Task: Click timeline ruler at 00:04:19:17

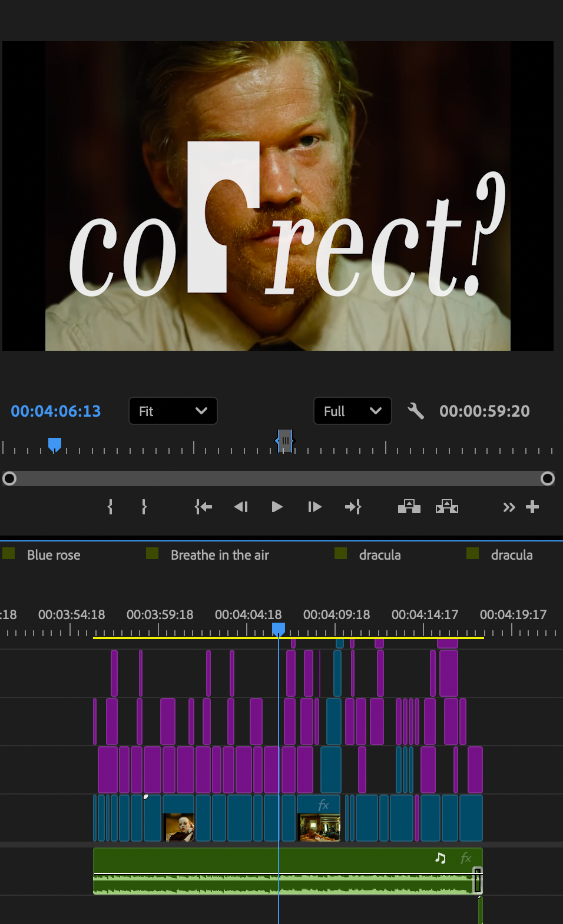Action: tap(513, 614)
